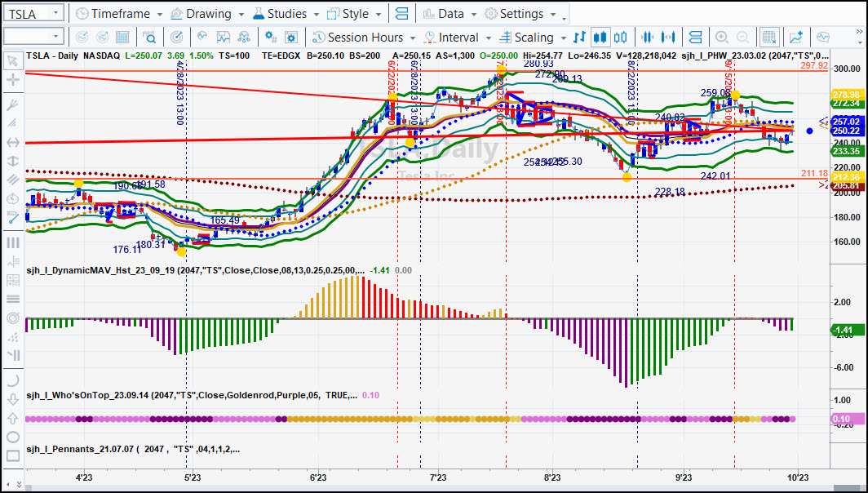
Task: Pick the concentric circles target tool
Action: (x=13, y=318)
